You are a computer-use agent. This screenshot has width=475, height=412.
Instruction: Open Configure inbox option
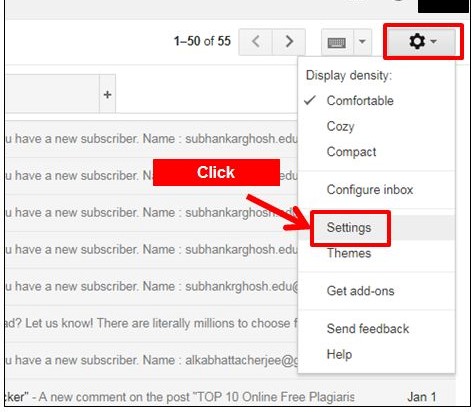coord(370,190)
